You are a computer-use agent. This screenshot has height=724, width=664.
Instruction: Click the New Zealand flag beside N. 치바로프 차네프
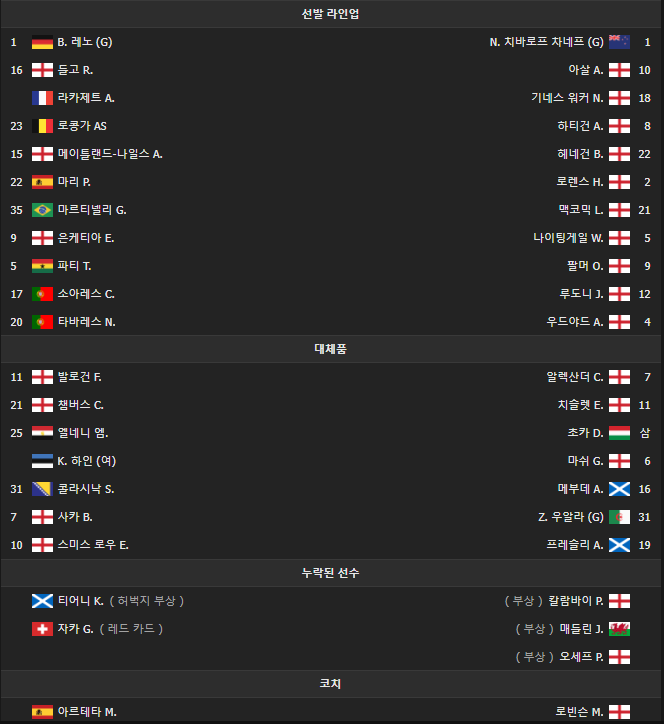[x=619, y=42]
